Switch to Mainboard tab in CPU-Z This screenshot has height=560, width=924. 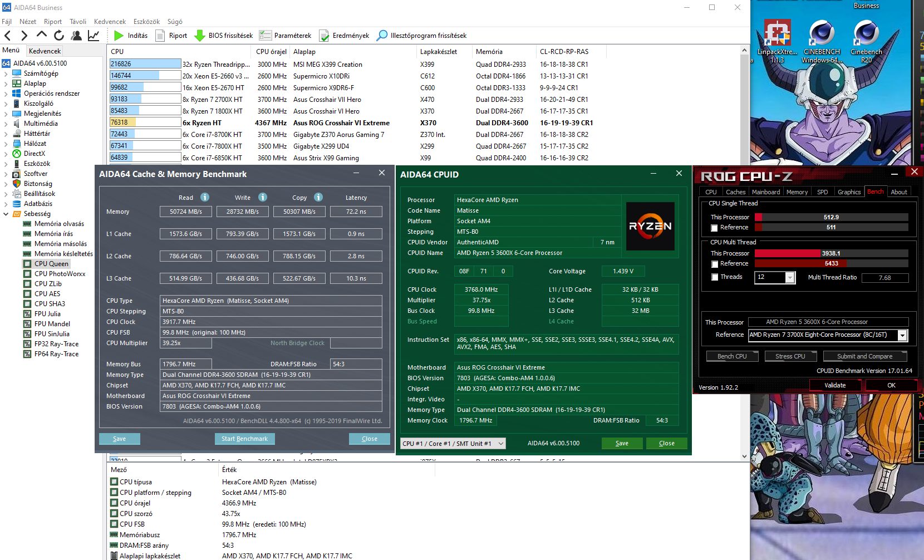coord(766,192)
